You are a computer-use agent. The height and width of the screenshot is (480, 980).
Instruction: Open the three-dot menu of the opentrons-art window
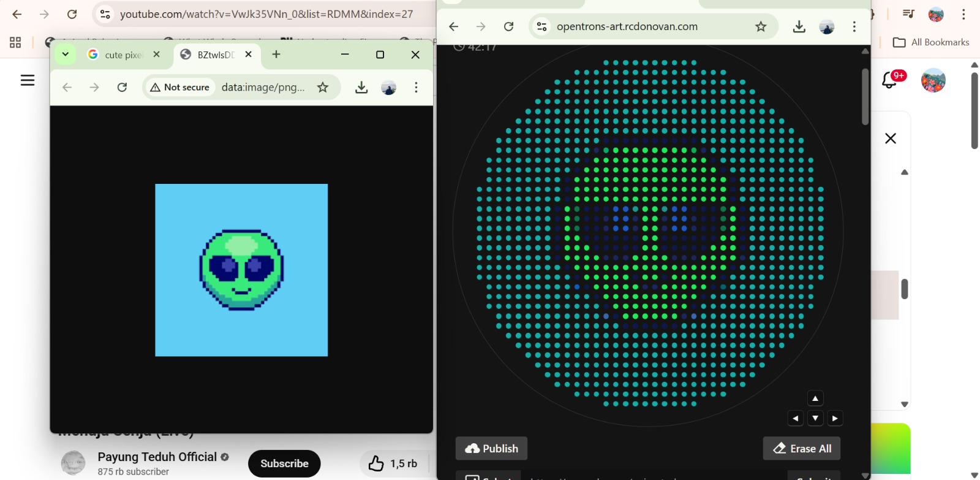(854, 26)
